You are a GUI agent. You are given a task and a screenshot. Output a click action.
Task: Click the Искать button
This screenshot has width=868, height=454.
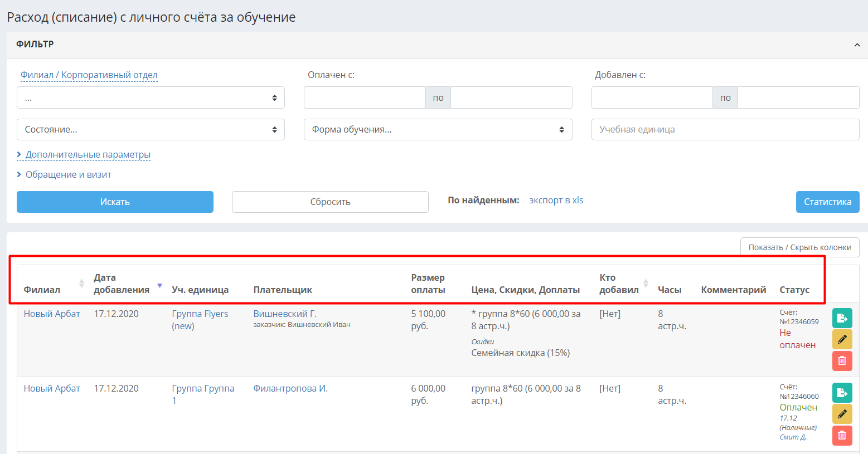[115, 202]
